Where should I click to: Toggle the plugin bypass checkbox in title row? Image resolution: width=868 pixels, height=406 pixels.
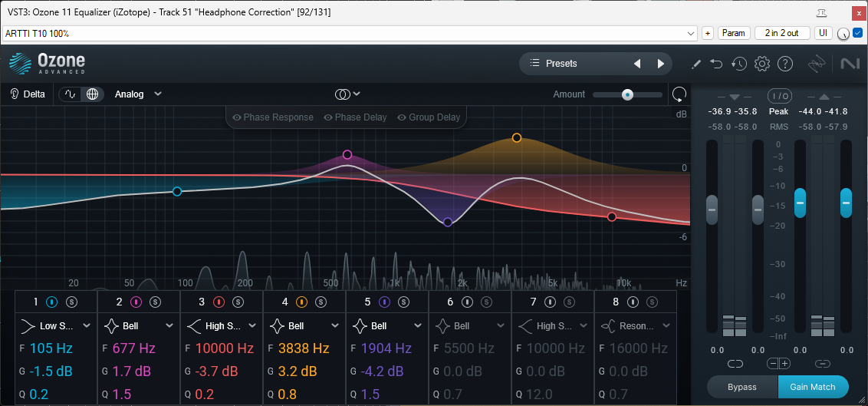(x=857, y=33)
